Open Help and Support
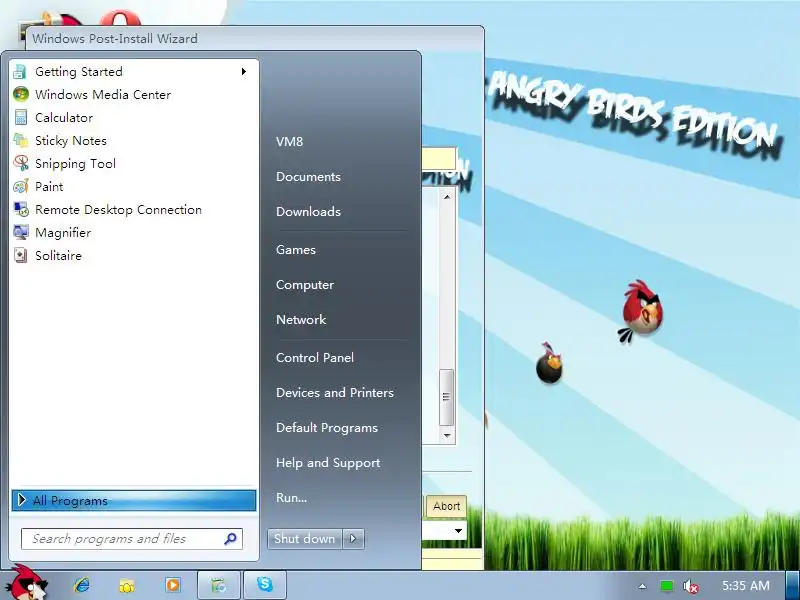This screenshot has height=600, width=800. (328, 463)
